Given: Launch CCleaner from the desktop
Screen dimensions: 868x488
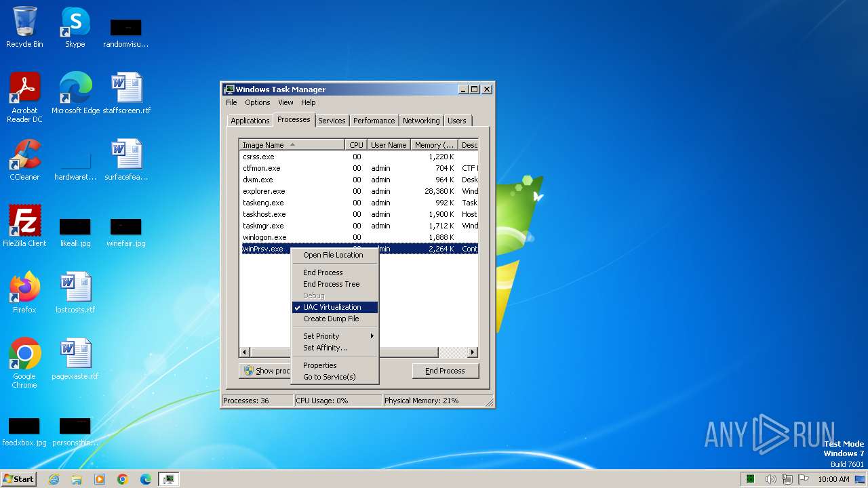Looking at the screenshot, I should 24,160.
